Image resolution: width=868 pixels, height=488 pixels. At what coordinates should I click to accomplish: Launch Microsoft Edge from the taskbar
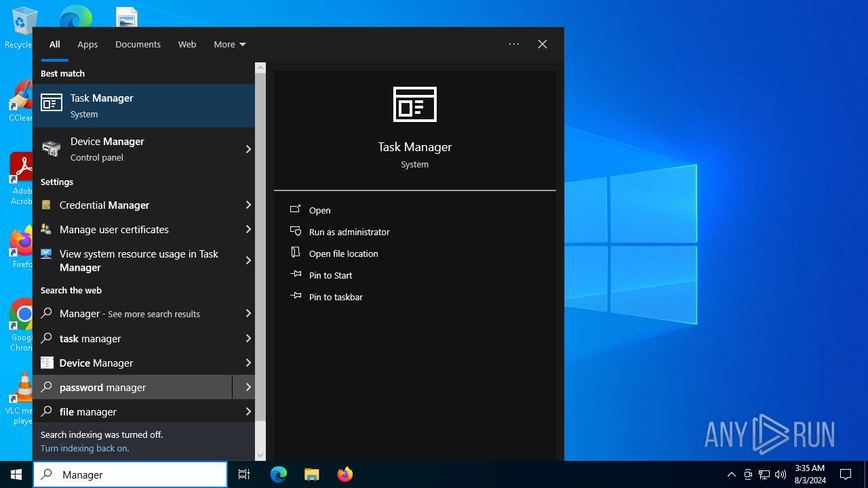(279, 474)
